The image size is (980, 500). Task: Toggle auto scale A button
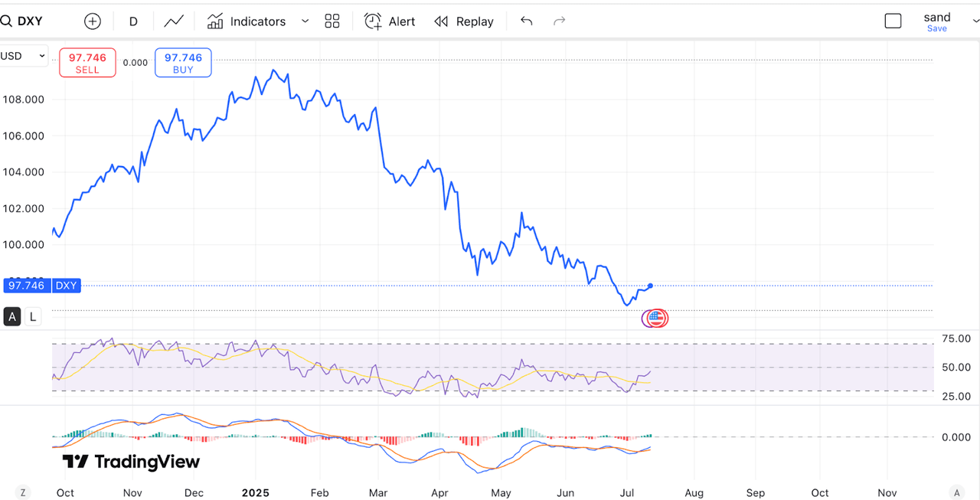[12, 316]
